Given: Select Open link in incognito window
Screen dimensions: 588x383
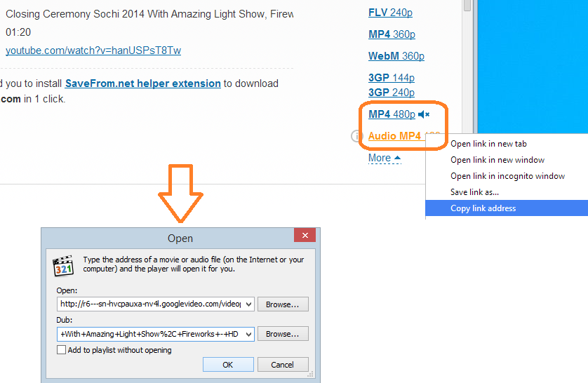Looking at the screenshot, I should (x=507, y=176).
